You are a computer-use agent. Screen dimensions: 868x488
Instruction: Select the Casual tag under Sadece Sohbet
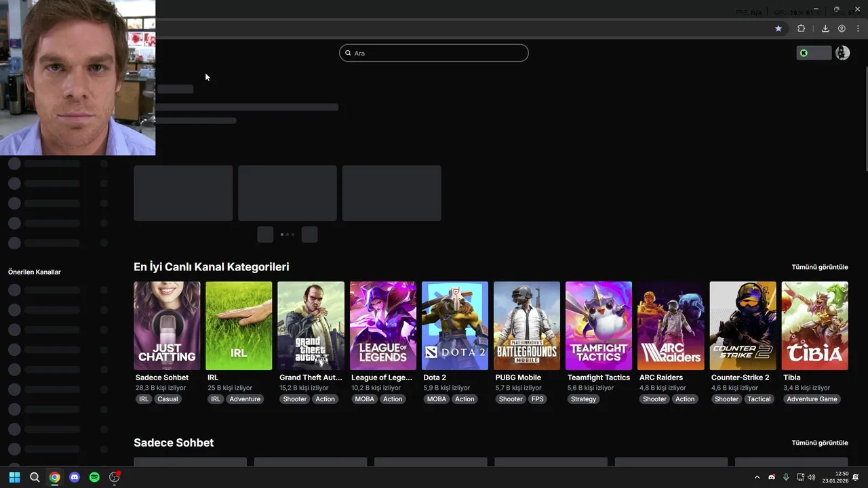click(x=167, y=399)
